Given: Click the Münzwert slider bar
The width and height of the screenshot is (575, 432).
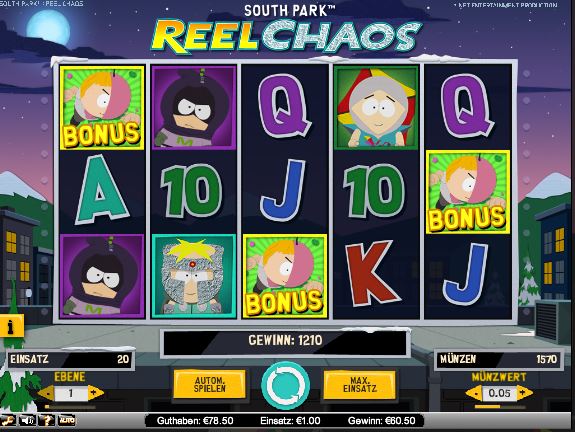Looking at the screenshot, I should click(499, 406).
